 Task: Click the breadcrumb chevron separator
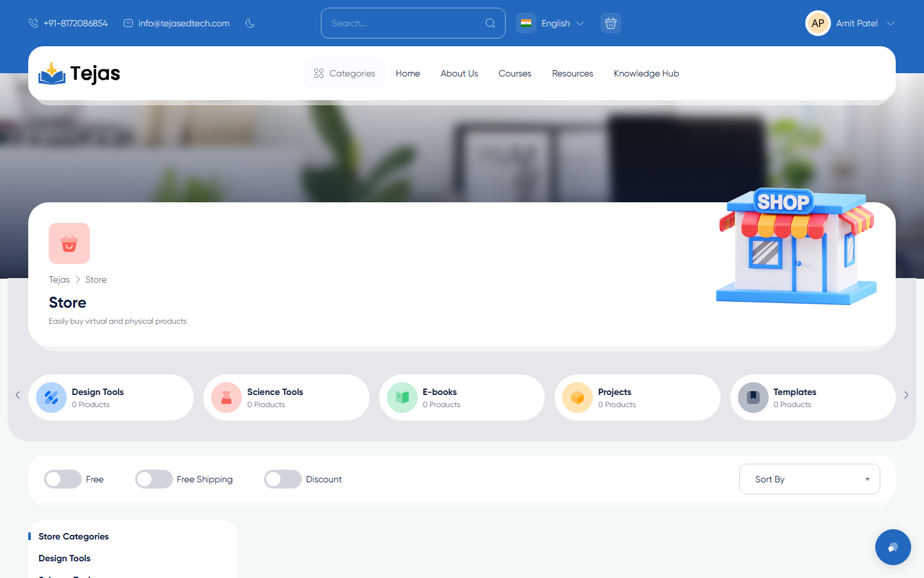(78, 279)
